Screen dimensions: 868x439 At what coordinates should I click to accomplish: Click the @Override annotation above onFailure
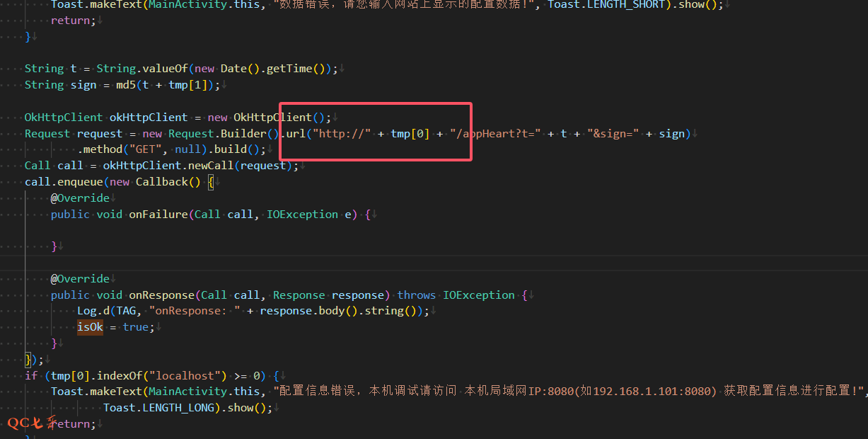pyautogui.click(x=80, y=198)
